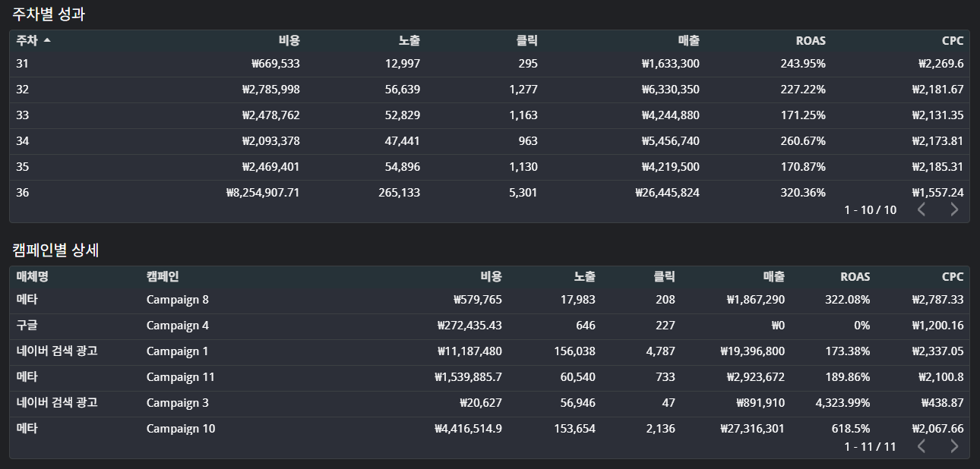Go to next page in 주차별 성과 table
The image size is (980, 469).
coord(954,209)
